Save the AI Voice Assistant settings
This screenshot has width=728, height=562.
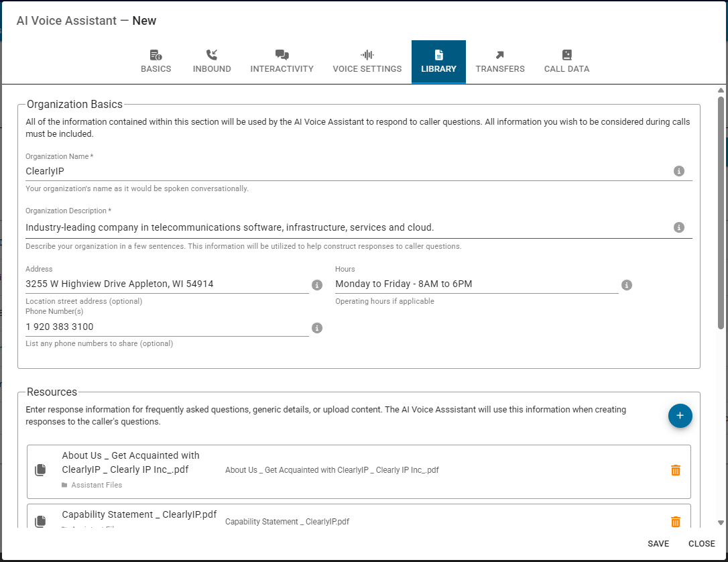(658, 544)
